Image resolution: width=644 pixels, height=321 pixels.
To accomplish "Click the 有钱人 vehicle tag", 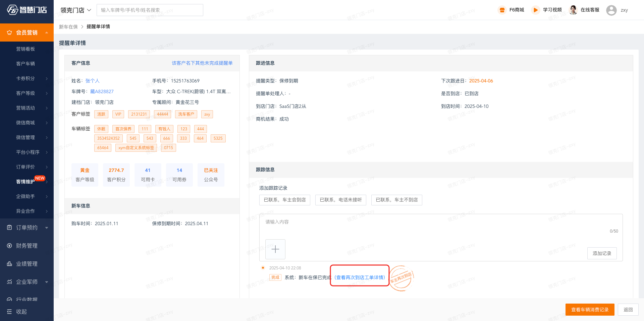I will (x=164, y=129).
